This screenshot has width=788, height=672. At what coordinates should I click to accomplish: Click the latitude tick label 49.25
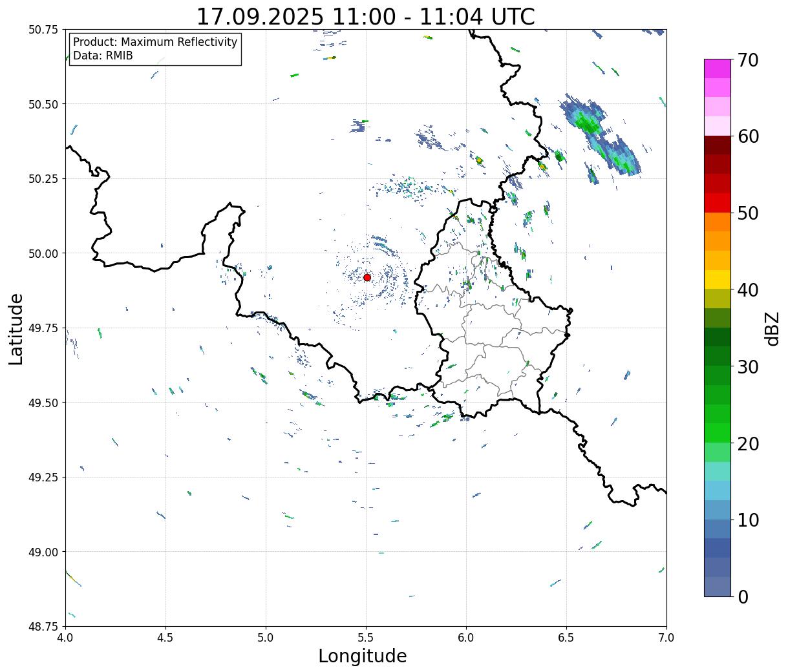coord(43,478)
